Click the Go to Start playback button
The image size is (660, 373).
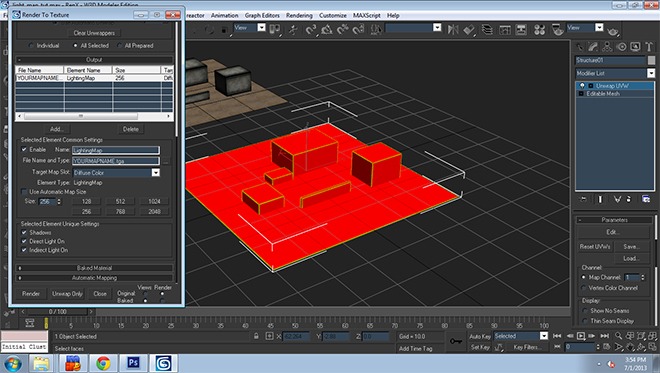point(557,336)
